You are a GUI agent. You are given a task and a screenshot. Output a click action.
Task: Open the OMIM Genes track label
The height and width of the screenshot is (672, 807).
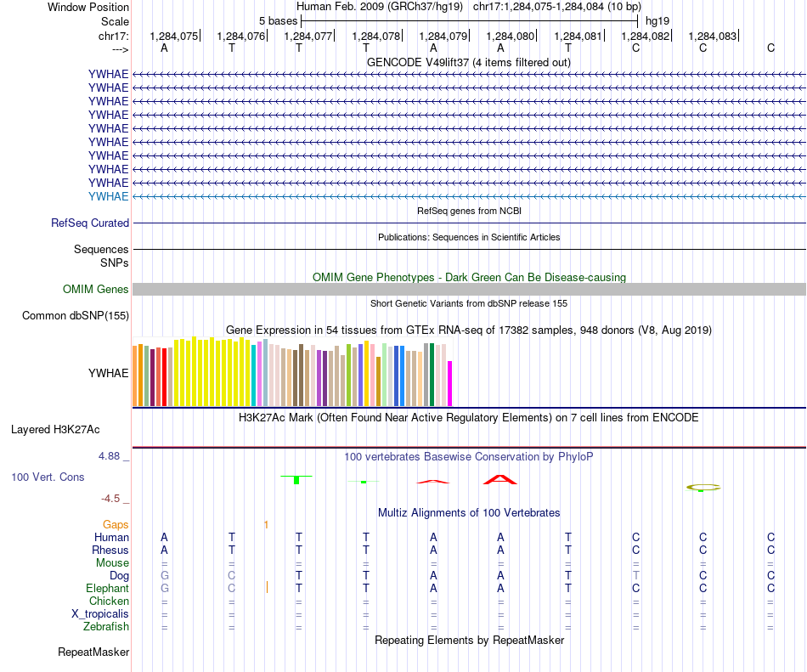coord(95,289)
